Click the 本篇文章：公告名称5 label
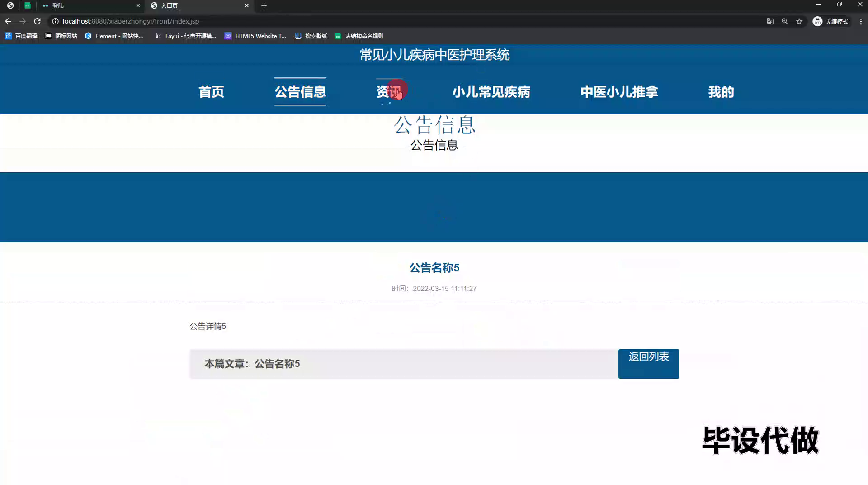Screen dimensions: 868x485 252,364
